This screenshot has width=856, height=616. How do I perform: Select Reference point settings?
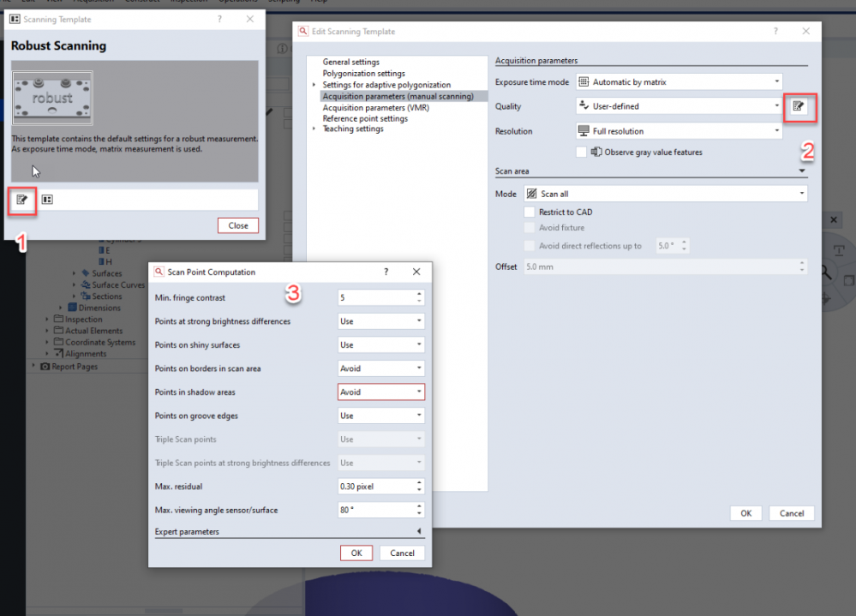point(365,118)
